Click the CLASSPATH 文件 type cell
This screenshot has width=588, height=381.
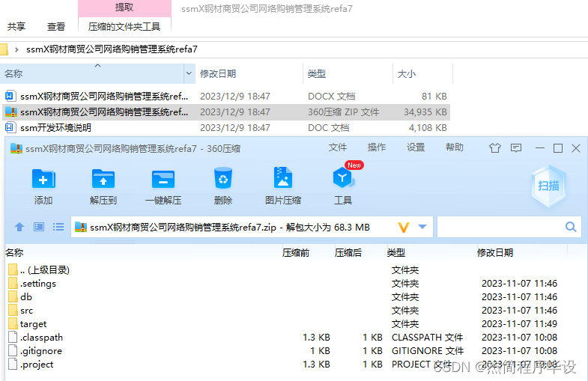[x=428, y=337]
